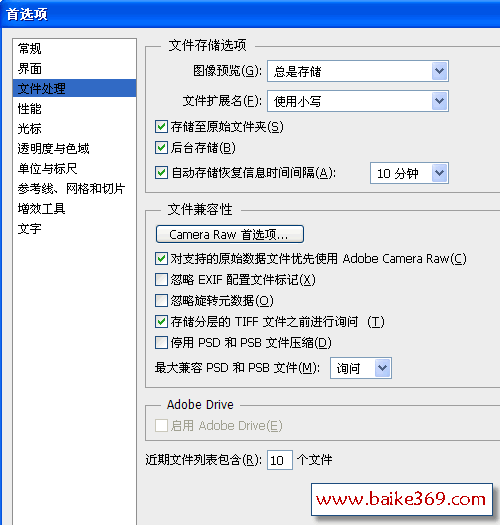This screenshot has height=525, width=500.
Task: Check the 忽略旋转元数据 option
Action: (161, 301)
